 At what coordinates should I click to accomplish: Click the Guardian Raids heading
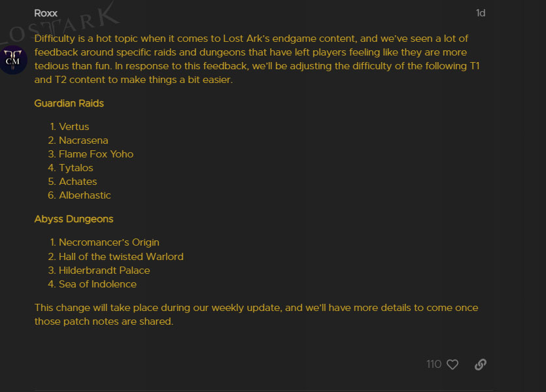(x=69, y=103)
